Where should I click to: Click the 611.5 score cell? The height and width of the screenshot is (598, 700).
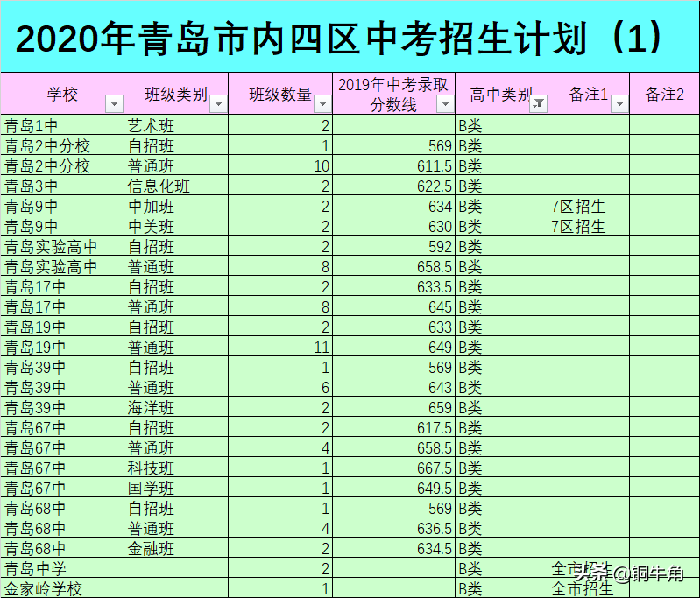(x=393, y=165)
